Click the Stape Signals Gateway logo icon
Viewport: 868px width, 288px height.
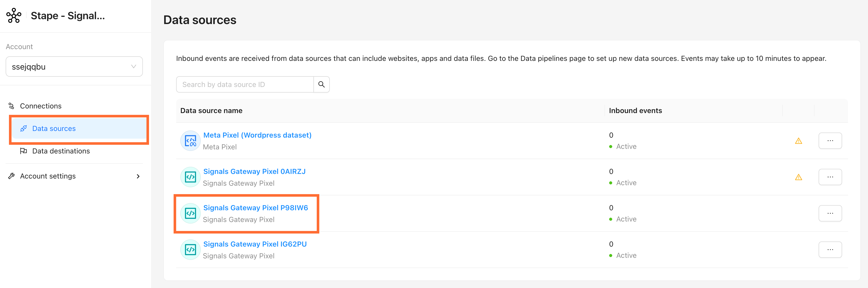(x=14, y=16)
